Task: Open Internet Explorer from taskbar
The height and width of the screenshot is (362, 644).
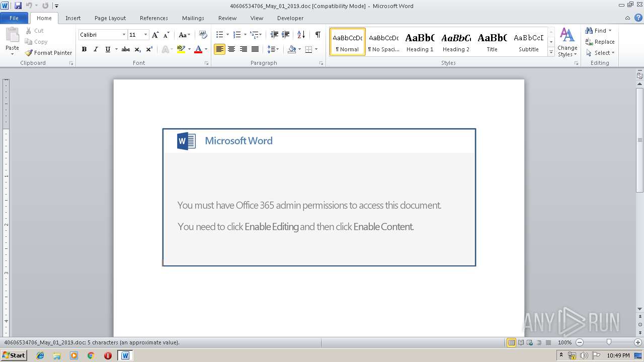Action: coord(40,355)
